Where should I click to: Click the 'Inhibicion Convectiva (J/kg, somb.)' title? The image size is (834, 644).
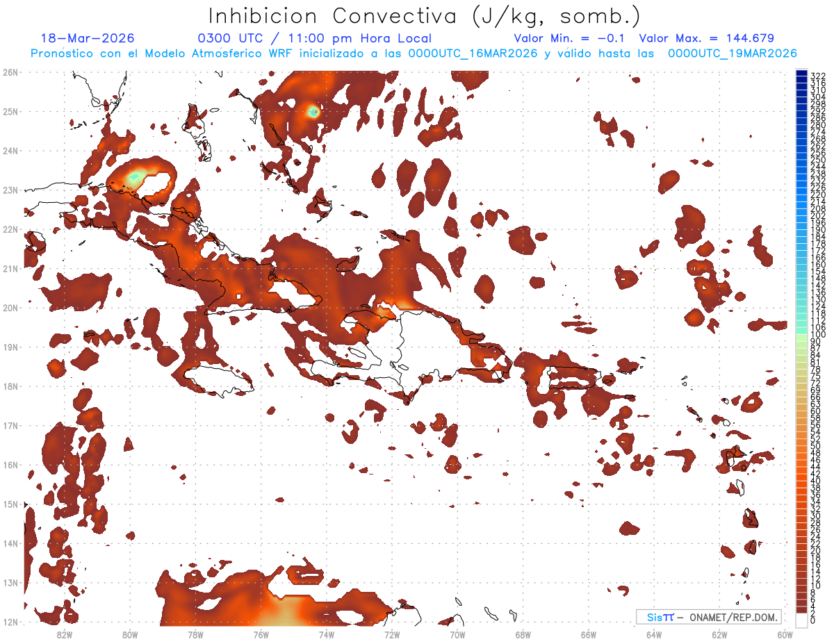pos(425,16)
